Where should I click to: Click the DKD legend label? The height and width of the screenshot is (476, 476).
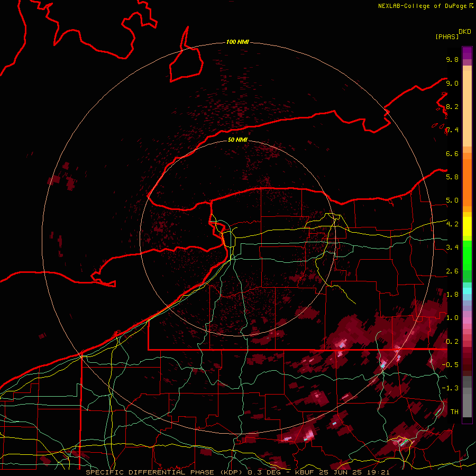[465, 32]
